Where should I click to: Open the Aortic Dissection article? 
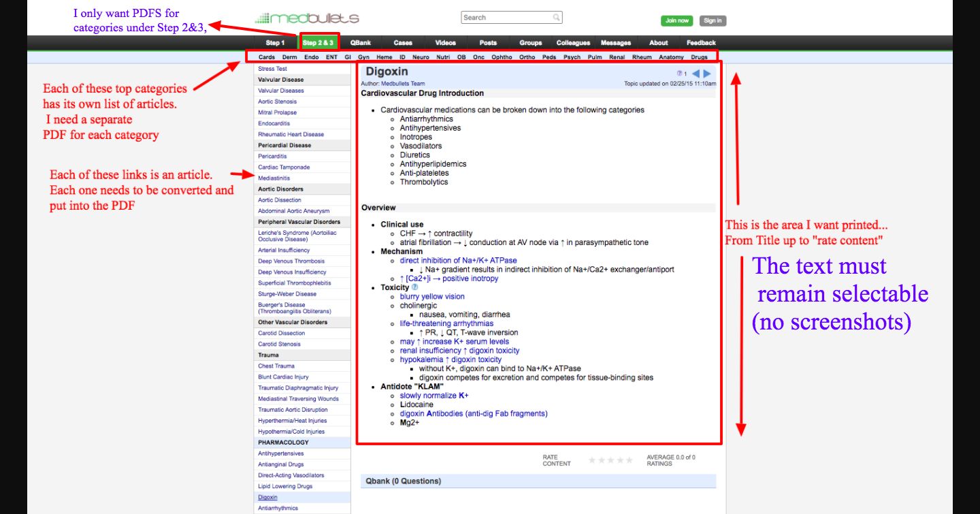tap(280, 200)
